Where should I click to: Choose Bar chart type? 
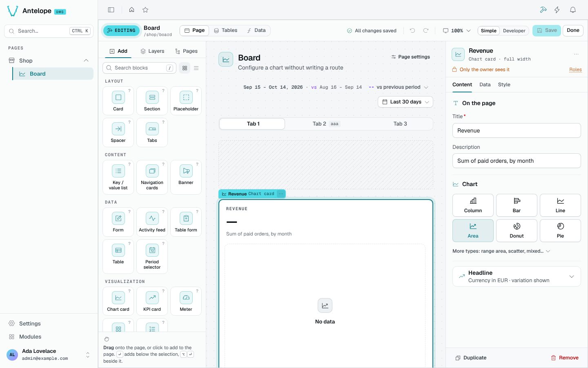tap(517, 205)
